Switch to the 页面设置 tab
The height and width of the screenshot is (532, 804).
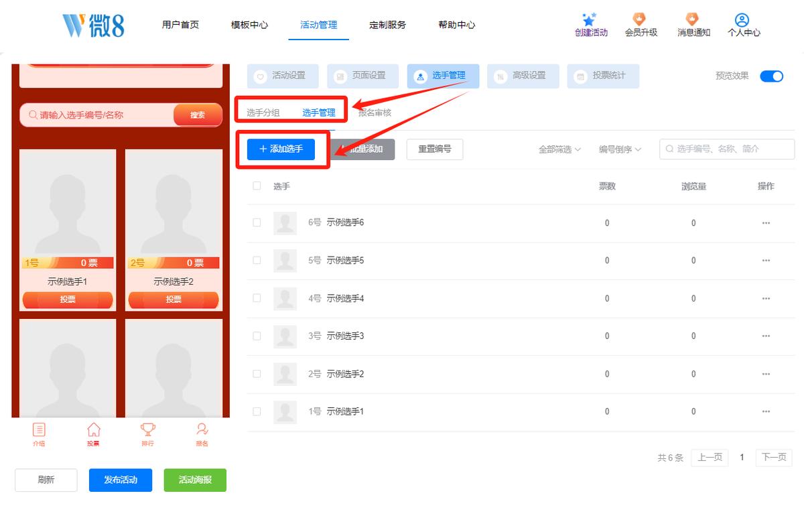pyautogui.click(x=363, y=76)
